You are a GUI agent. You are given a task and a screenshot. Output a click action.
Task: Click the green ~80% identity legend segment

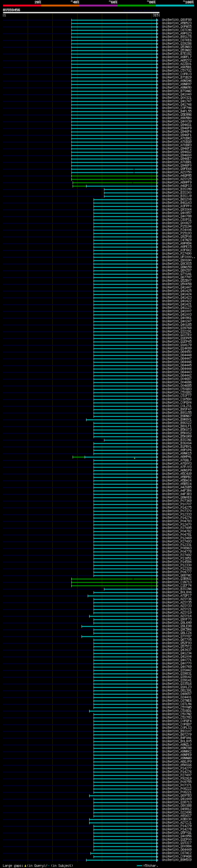(137, 6)
